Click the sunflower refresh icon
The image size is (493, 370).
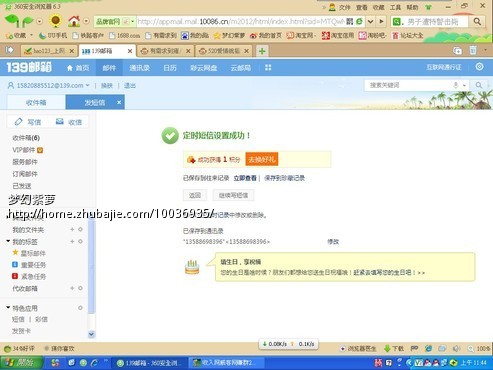pyautogui.click(x=56, y=21)
